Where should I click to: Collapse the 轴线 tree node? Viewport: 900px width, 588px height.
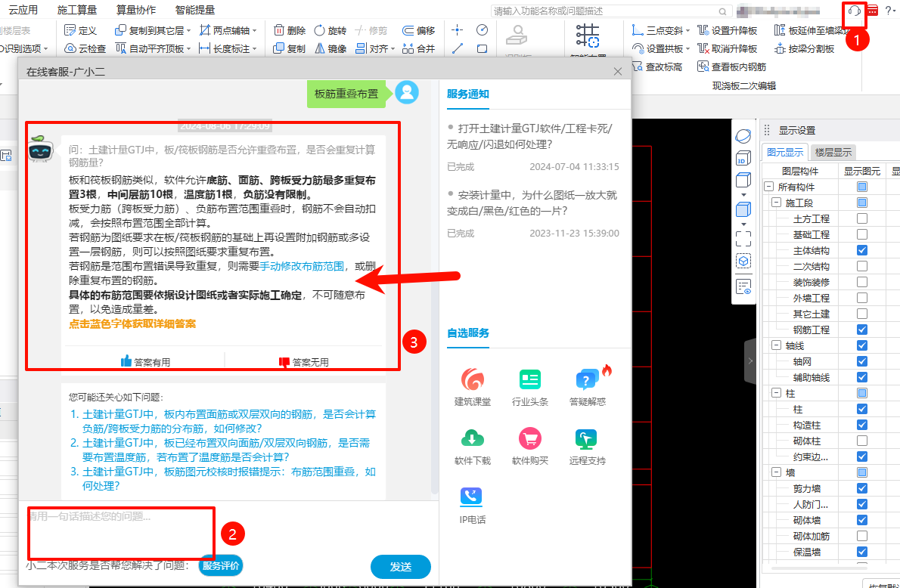[x=776, y=345]
